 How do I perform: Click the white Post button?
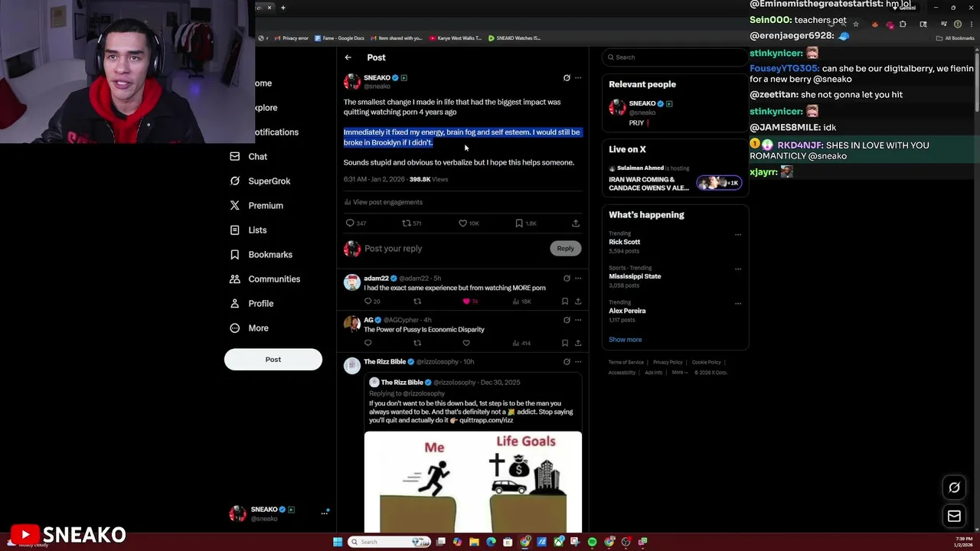273,360
